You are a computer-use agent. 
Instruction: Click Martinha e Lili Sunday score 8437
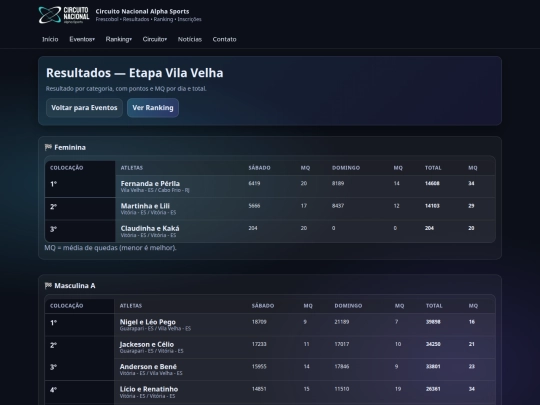(x=338, y=206)
